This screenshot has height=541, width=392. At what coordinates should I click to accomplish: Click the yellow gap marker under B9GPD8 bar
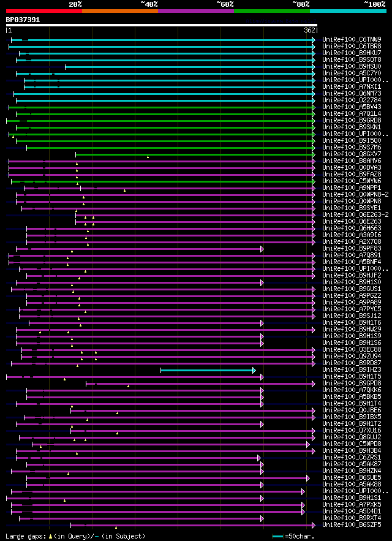128,386
